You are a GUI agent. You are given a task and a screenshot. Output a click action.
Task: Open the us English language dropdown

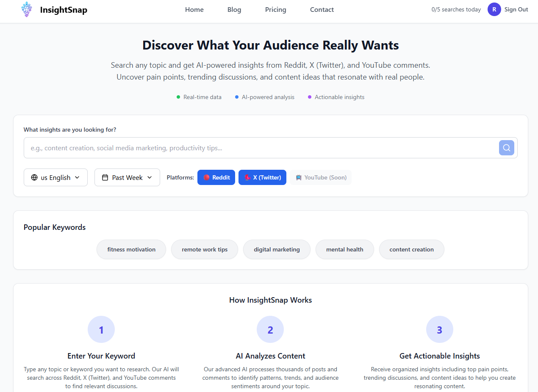pos(55,177)
